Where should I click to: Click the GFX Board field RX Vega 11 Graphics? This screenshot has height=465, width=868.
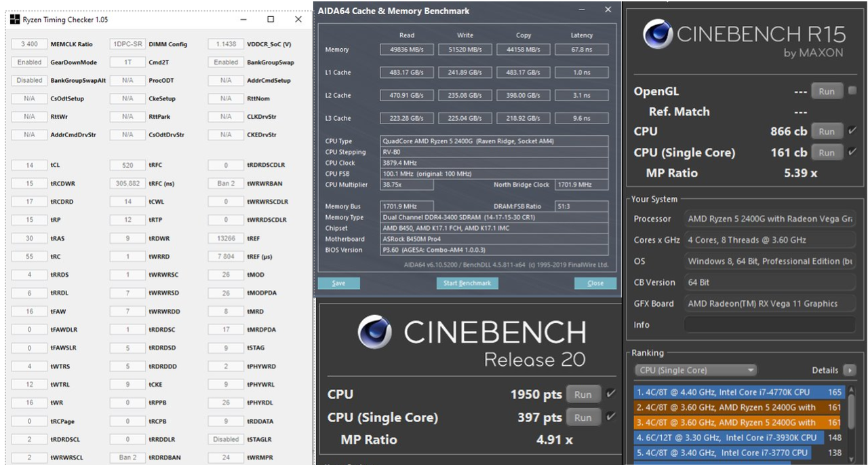[770, 303]
